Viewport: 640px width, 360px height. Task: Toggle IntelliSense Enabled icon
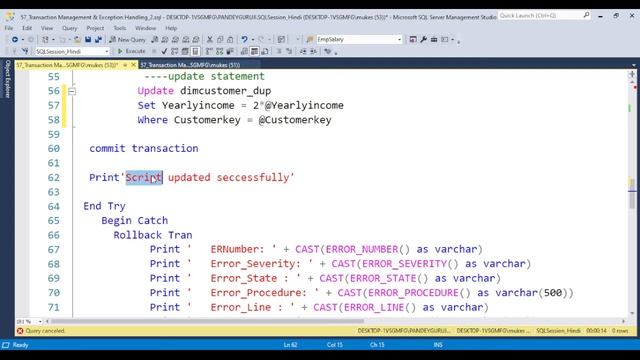point(196,51)
